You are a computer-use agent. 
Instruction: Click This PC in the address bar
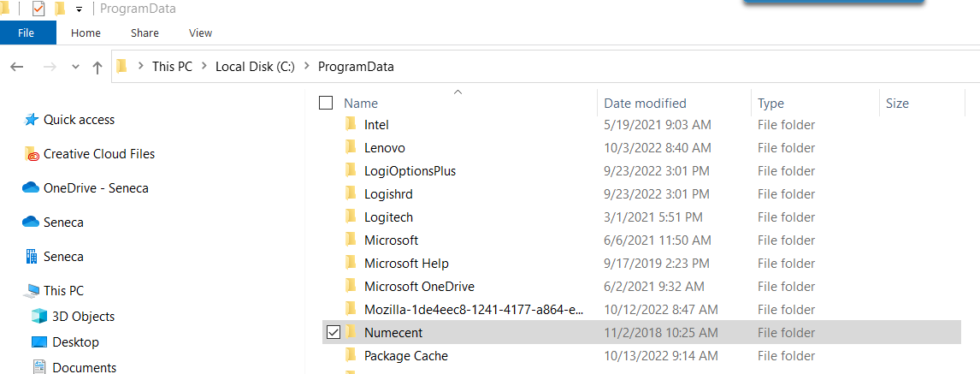(x=173, y=66)
